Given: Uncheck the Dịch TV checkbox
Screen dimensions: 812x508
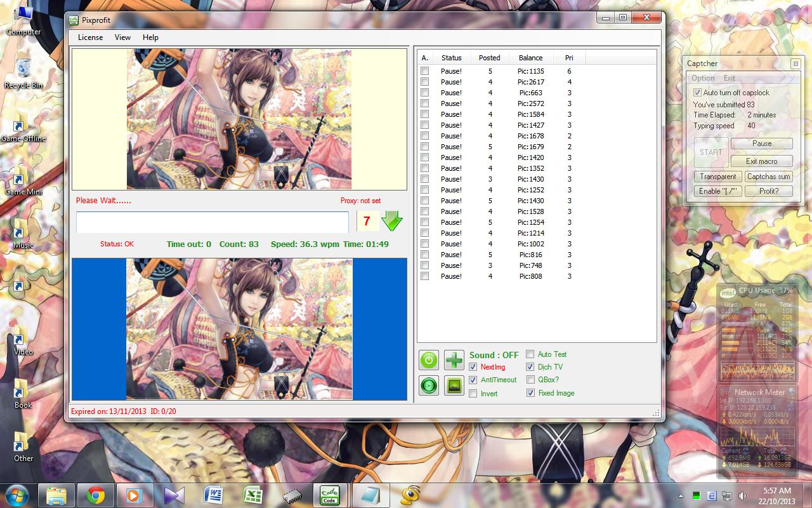Looking at the screenshot, I should [530, 367].
